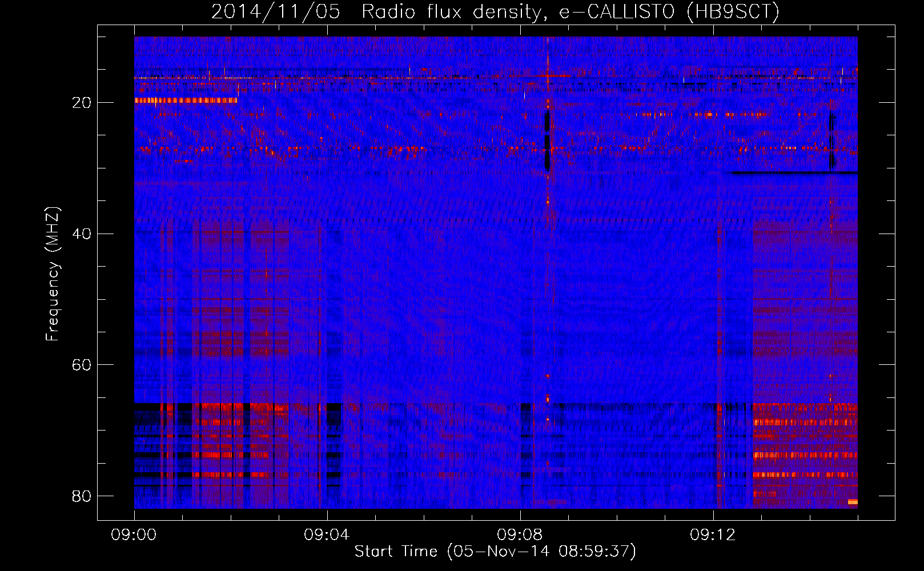Click the 60 frequency tick label
The image size is (924, 571).
[82, 364]
